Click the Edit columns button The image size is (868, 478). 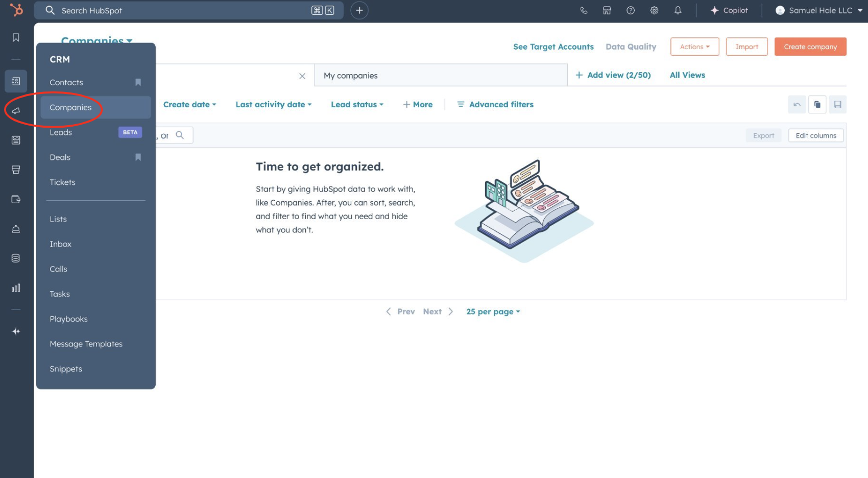click(816, 135)
